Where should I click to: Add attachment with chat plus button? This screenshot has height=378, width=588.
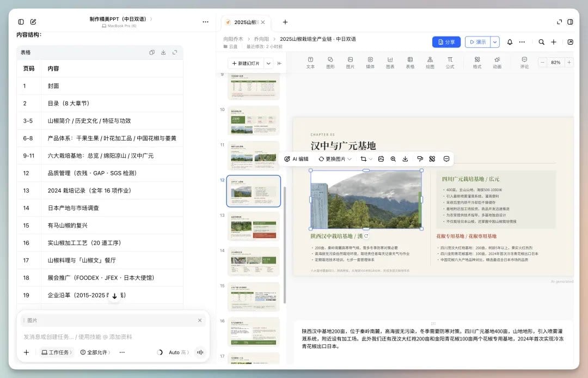pos(26,352)
